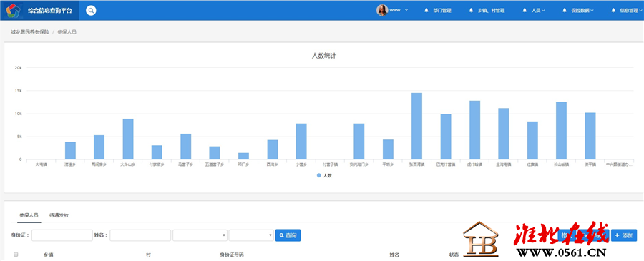Click the 身份证 input field
The height and width of the screenshot is (261, 644).
[62, 235]
